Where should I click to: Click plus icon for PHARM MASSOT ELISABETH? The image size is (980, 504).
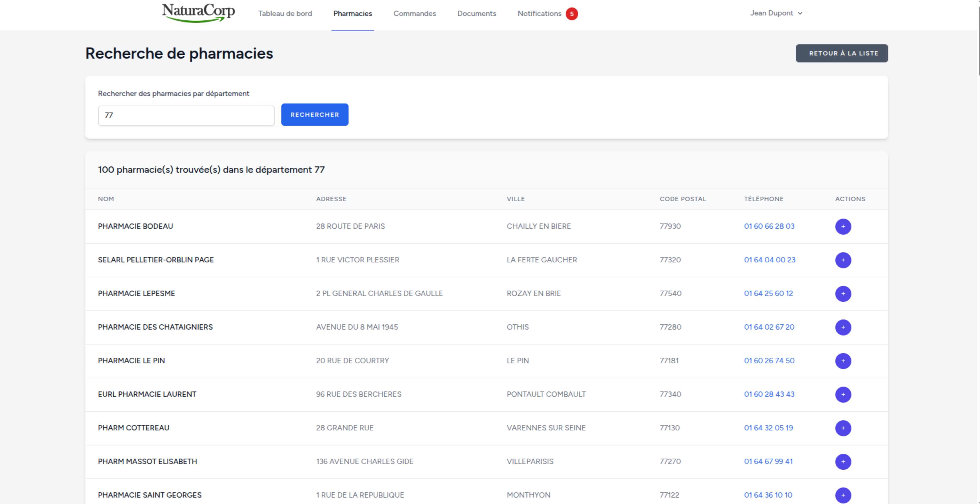click(843, 461)
